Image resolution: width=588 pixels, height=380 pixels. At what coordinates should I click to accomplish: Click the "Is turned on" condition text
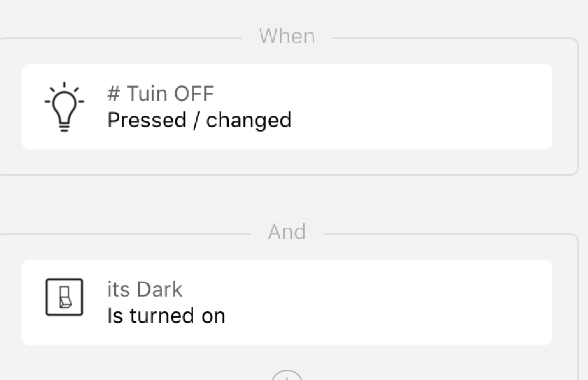(166, 316)
